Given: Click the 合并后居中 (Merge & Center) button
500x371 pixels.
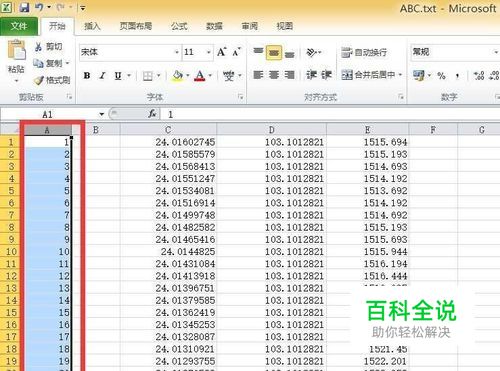Looking at the screenshot, I should tap(368, 75).
